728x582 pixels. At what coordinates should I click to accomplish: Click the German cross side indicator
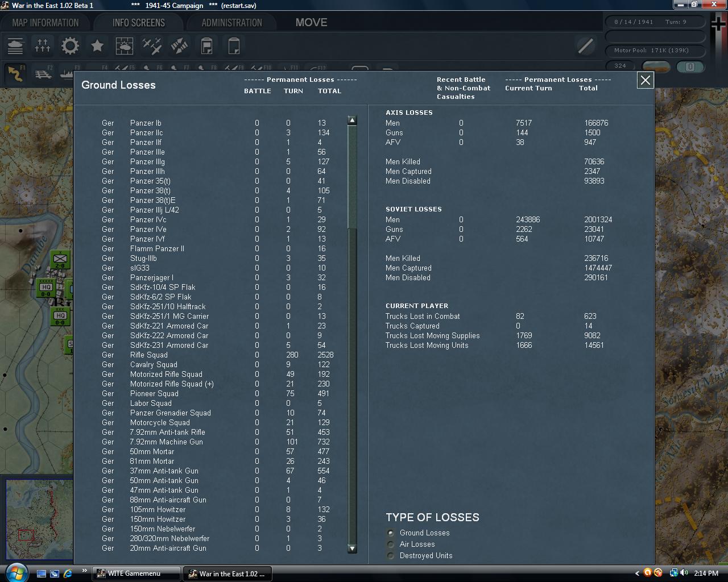(x=717, y=24)
